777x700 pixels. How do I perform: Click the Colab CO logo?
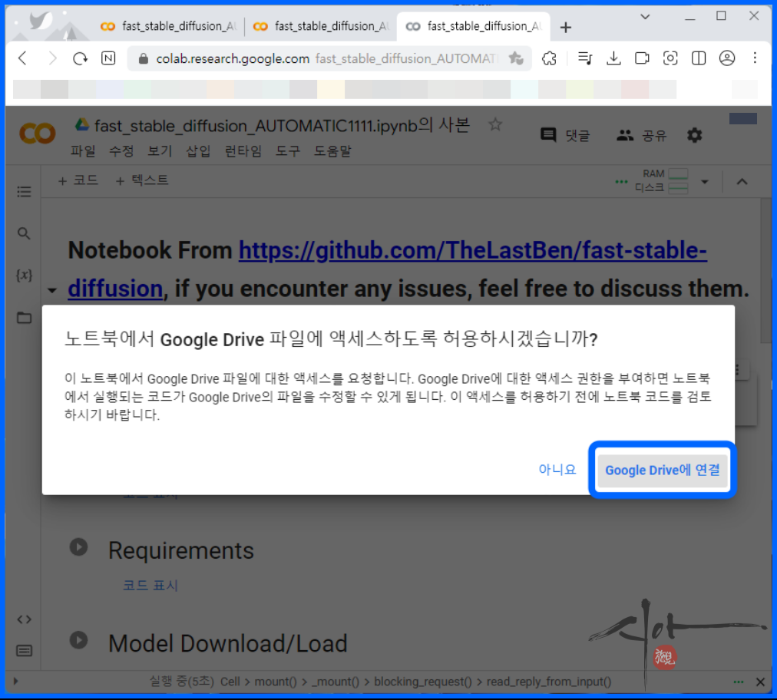(x=37, y=134)
